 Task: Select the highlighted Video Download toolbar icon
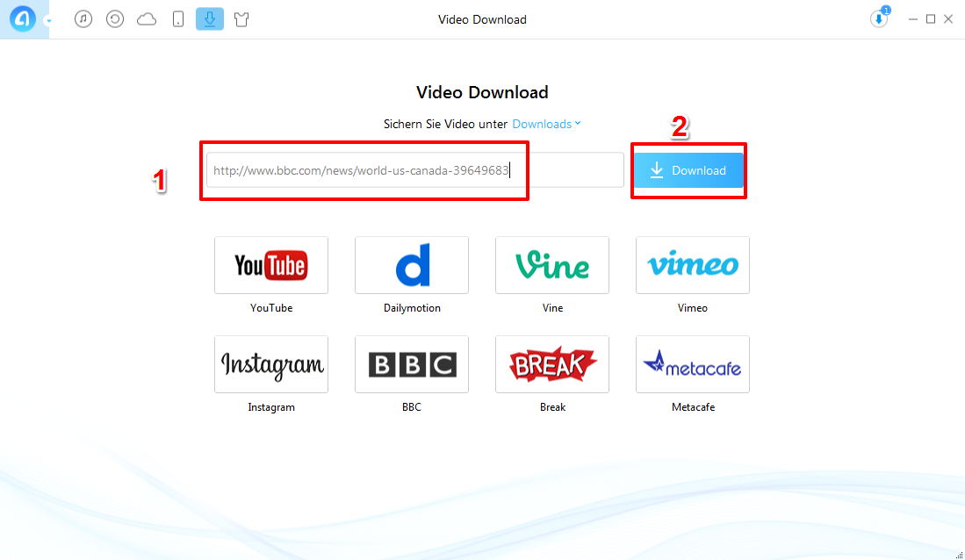point(210,19)
